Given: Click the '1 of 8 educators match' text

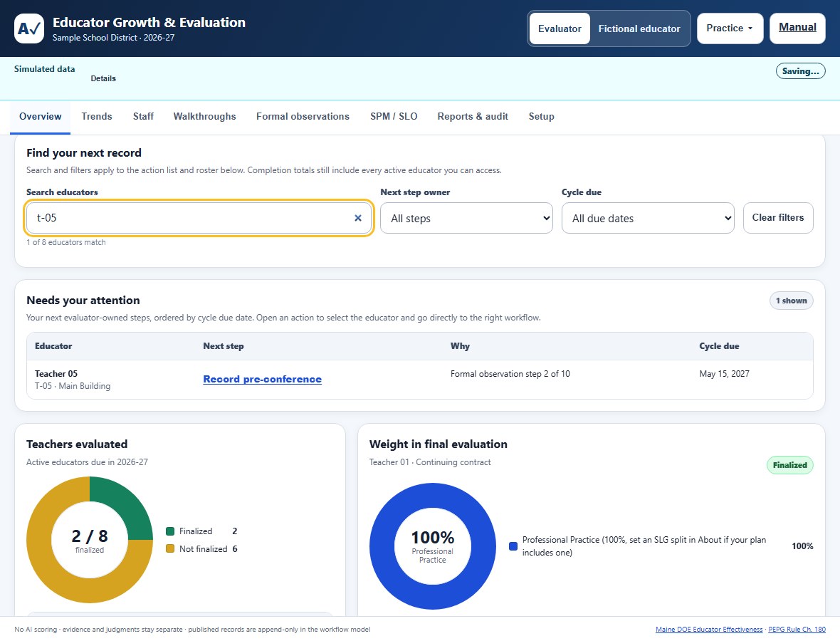Looking at the screenshot, I should (x=66, y=242).
